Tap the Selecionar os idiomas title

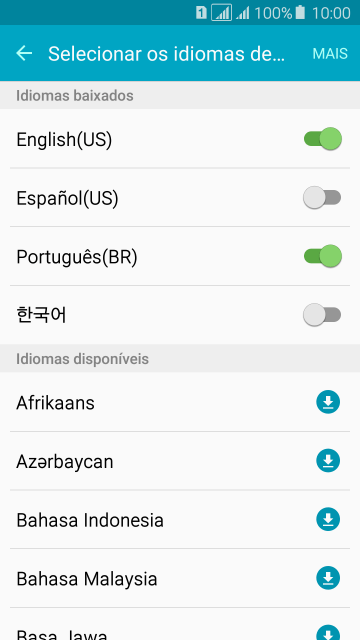pos(167,54)
